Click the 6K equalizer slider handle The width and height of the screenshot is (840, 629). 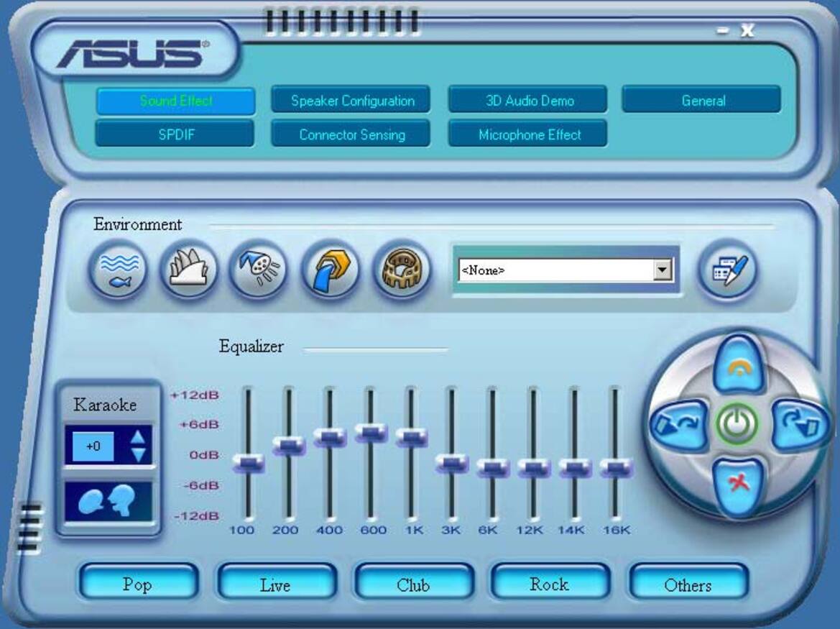493,468
